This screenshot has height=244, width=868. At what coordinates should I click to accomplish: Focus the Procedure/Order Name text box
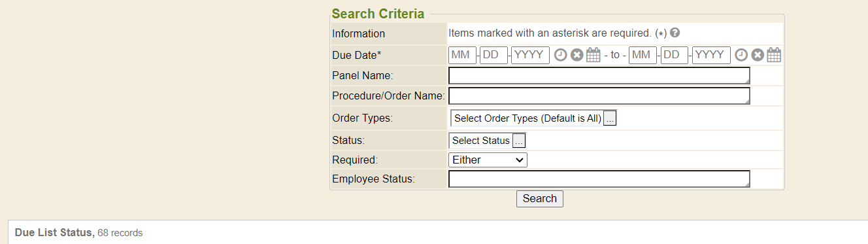click(599, 96)
